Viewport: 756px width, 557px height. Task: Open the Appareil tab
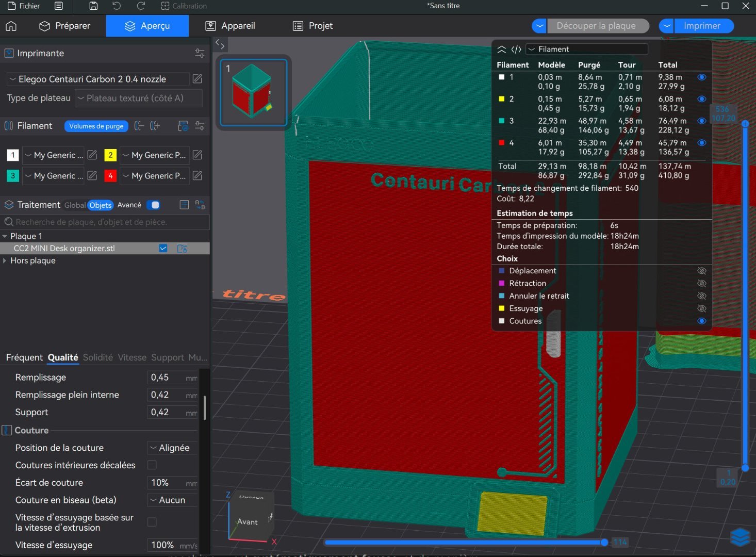pyautogui.click(x=230, y=26)
